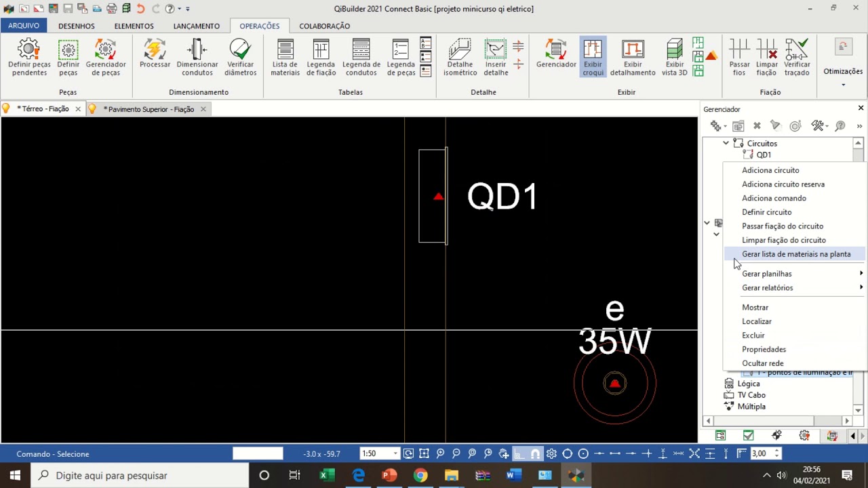
Task: Click the command input field in status bar
Action: point(258,454)
